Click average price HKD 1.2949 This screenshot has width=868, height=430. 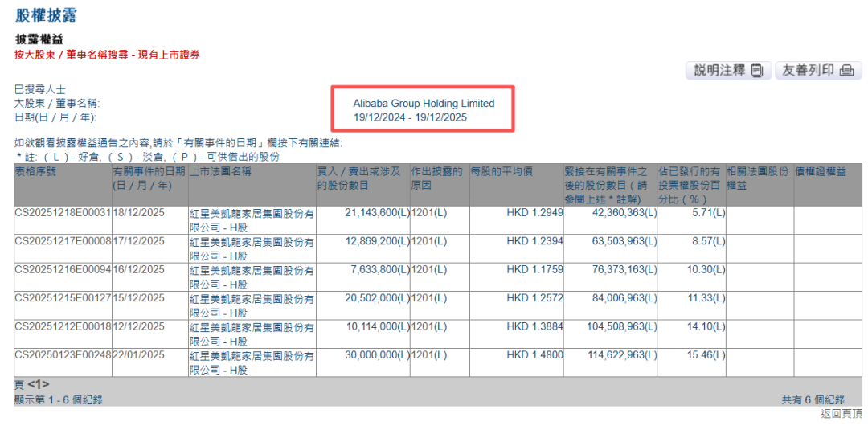tap(534, 212)
